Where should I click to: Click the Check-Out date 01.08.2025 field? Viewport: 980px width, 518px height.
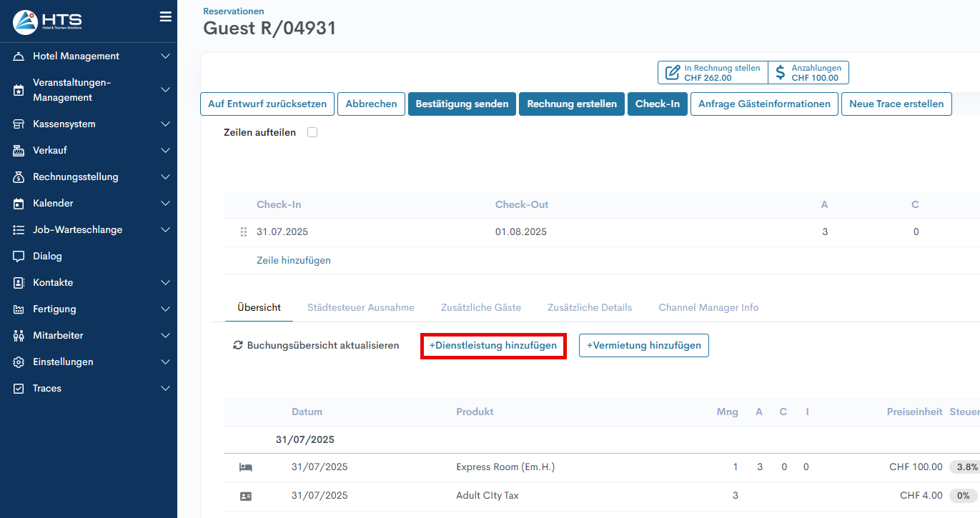point(522,232)
